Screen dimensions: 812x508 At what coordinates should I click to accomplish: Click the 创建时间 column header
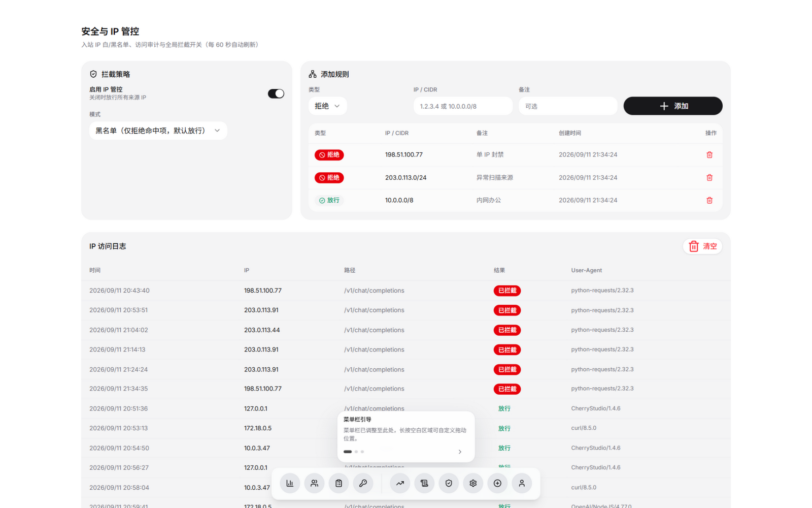pyautogui.click(x=570, y=133)
